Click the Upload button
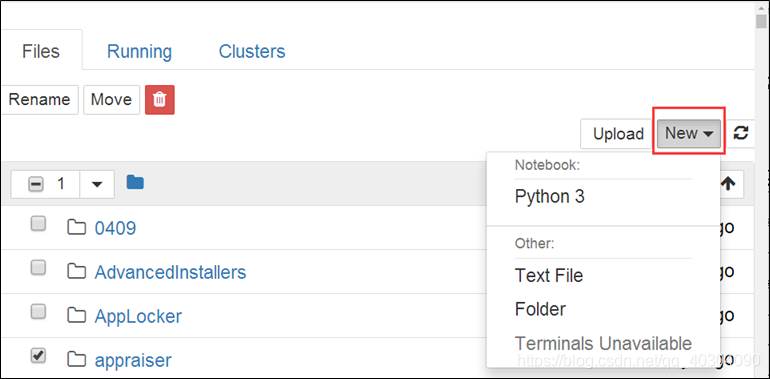This screenshot has height=379, width=770. click(618, 134)
